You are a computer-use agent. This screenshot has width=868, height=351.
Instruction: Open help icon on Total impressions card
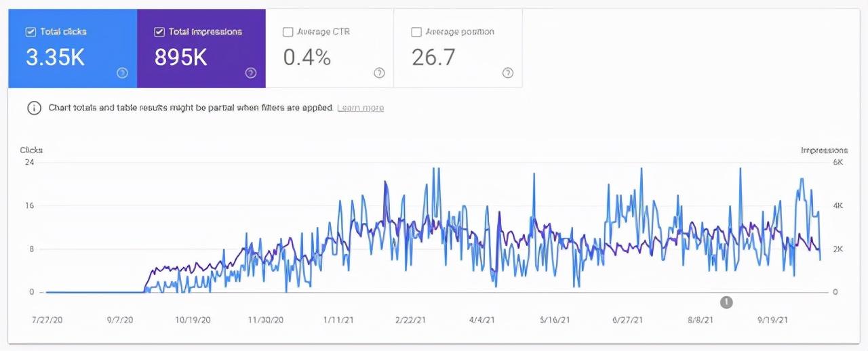251,73
